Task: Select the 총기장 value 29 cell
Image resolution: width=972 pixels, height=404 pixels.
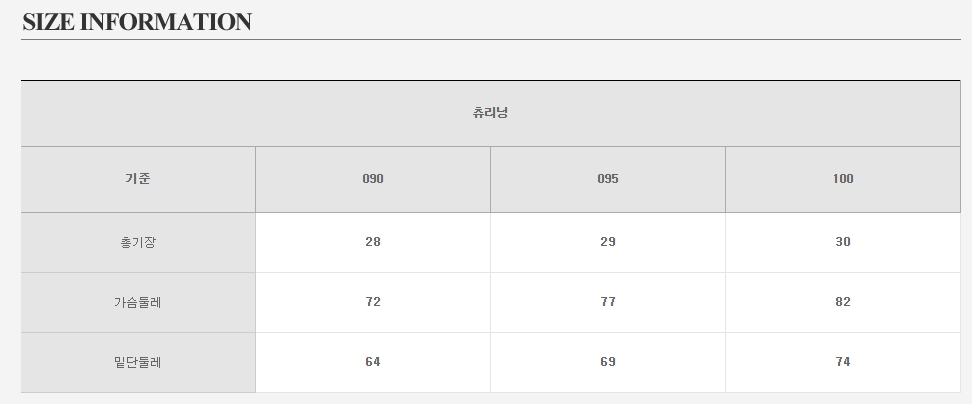Action: (x=608, y=242)
